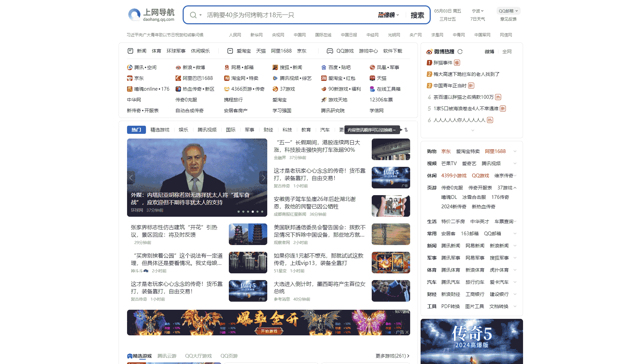Expand more 微博热搜 items chevron
Viewport: 641px width, 364px height.
point(473,130)
